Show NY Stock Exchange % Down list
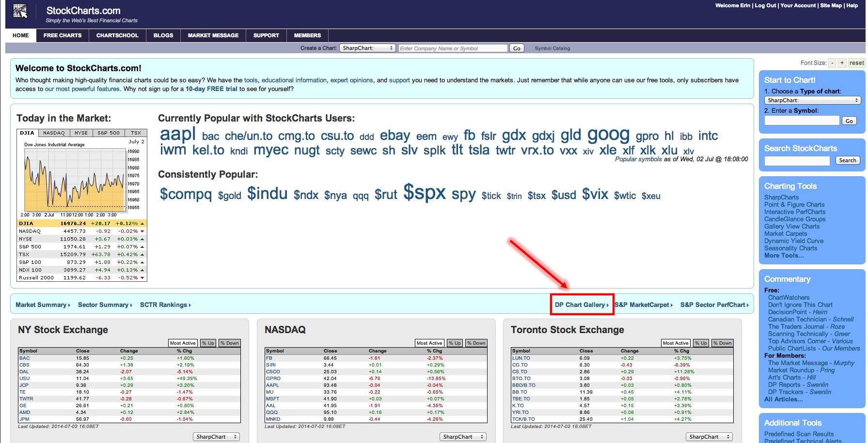 pos(230,343)
